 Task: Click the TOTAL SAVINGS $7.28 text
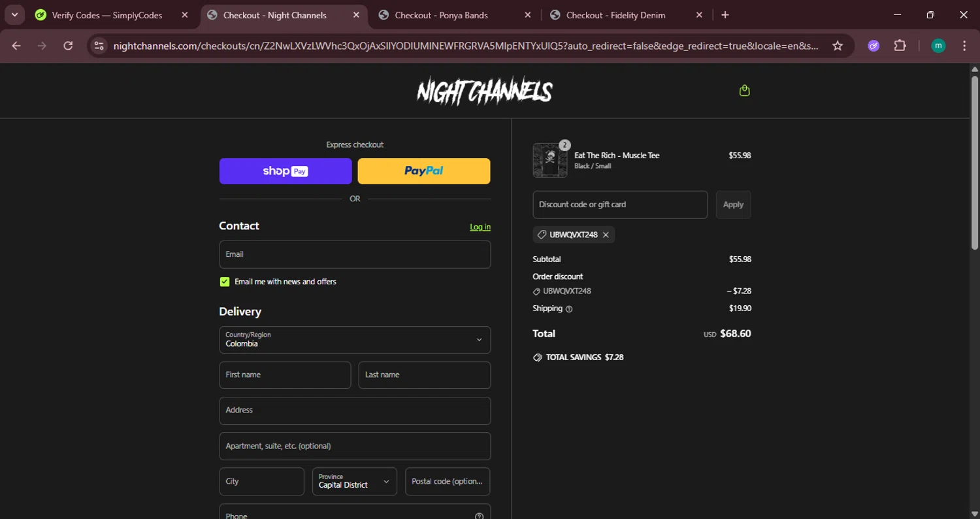(x=585, y=358)
